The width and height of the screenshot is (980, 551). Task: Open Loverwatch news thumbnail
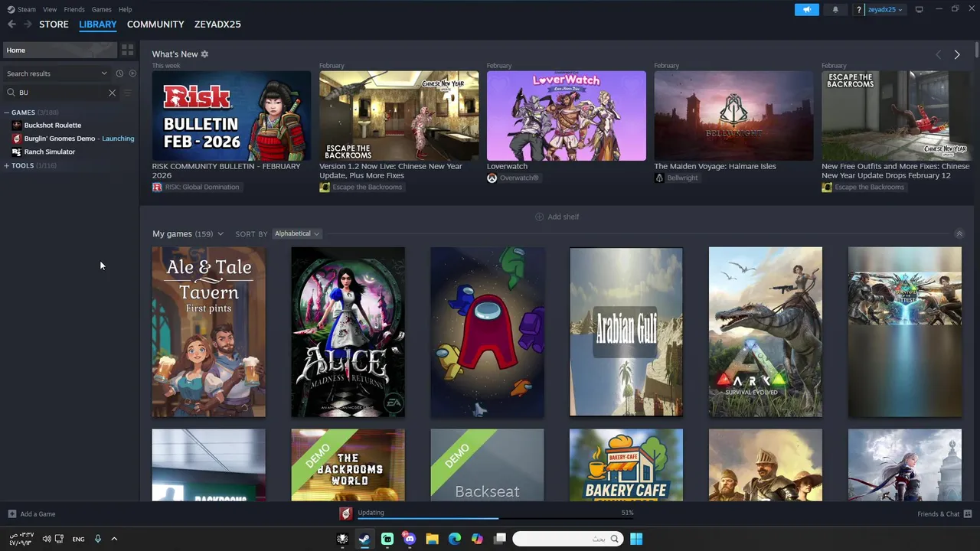tap(567, 116)
